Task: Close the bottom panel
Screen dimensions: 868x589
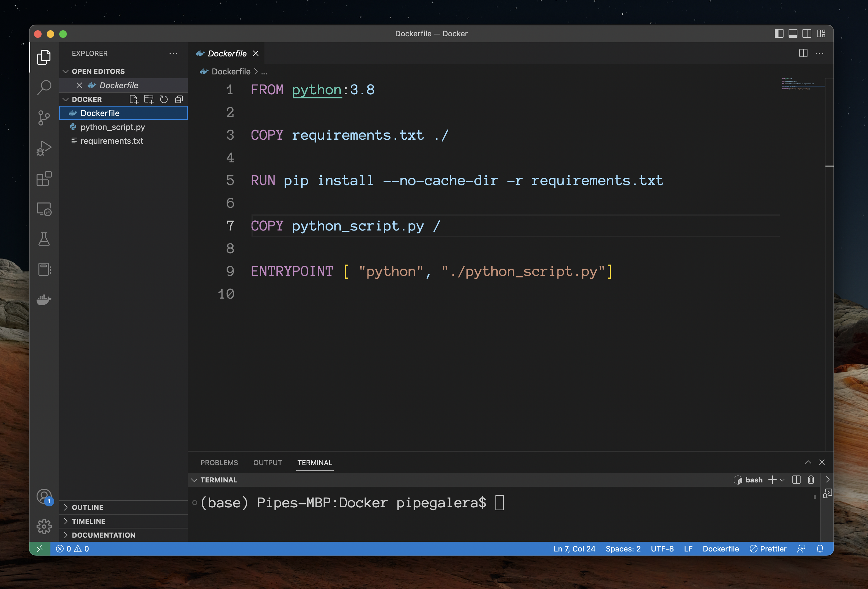Action: [822, 462]
